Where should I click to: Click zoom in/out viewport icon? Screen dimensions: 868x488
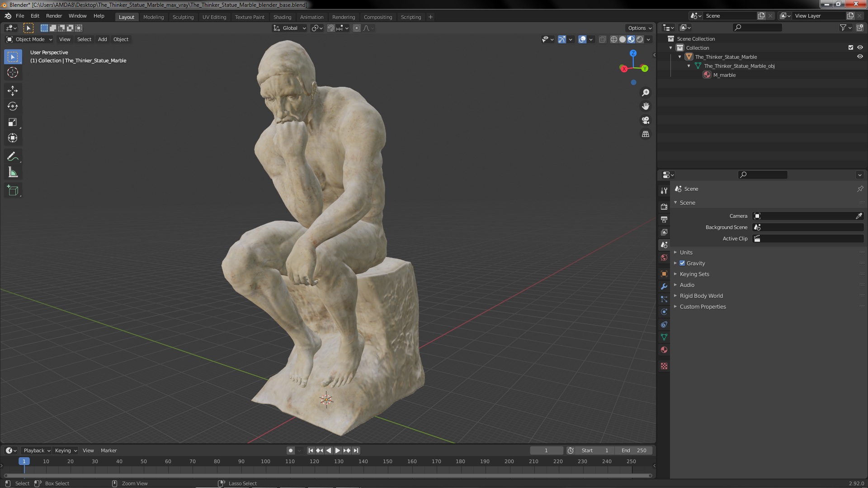coord(646,93)
